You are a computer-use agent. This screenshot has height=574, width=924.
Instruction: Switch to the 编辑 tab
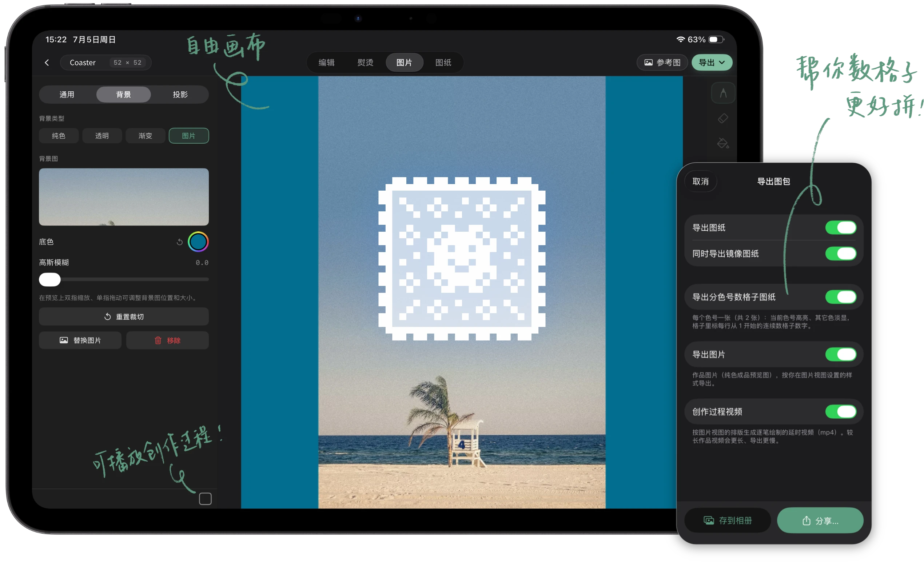tap(326, 62)
